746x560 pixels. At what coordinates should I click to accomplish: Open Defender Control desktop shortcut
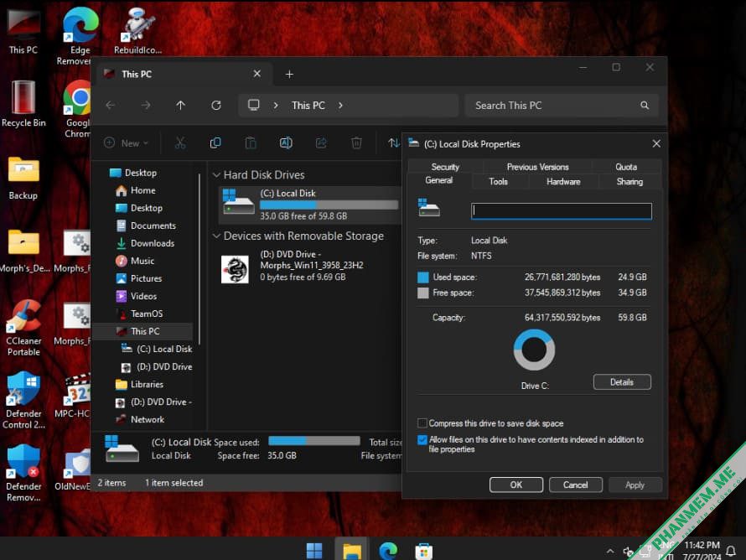coord(23,401)
